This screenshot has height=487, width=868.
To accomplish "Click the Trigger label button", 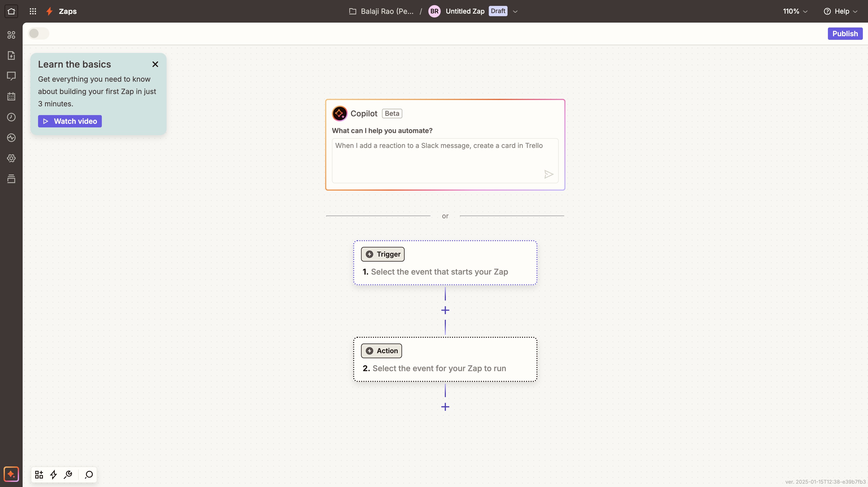I will (382, 254).
